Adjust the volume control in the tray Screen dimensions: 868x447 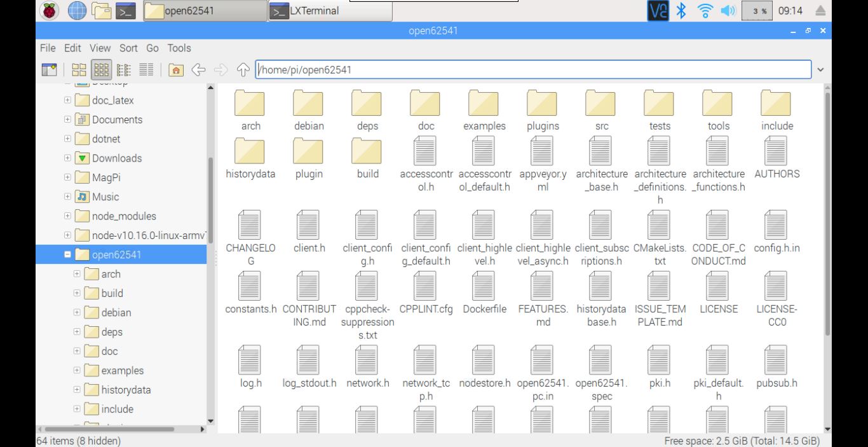point(728,10)
